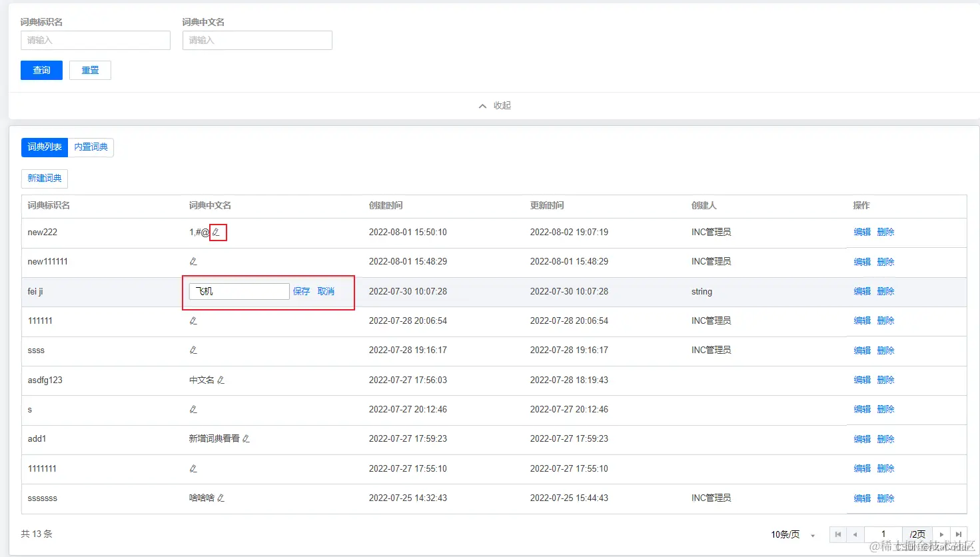Click 删除 for the ssss row

coord(885,350)
